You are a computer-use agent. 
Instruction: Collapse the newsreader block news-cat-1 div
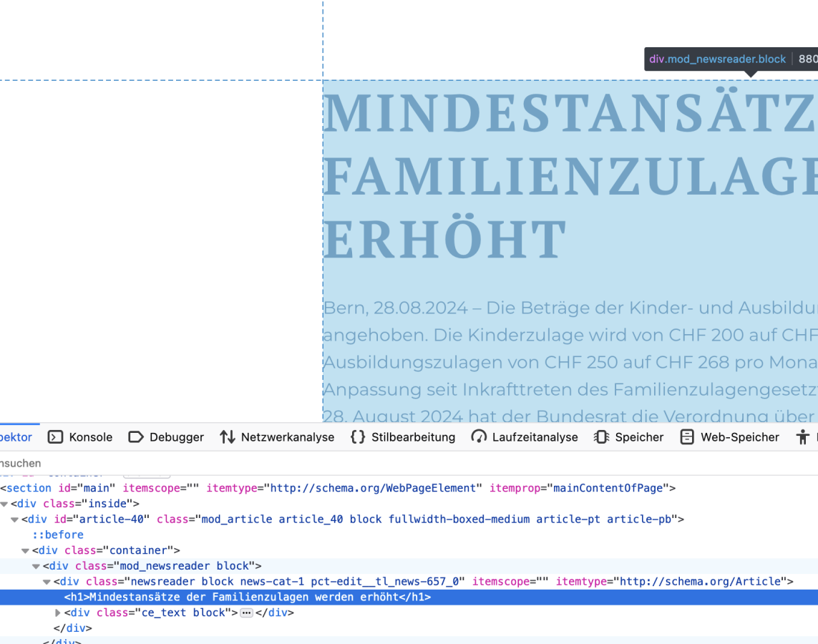point(47,582)
